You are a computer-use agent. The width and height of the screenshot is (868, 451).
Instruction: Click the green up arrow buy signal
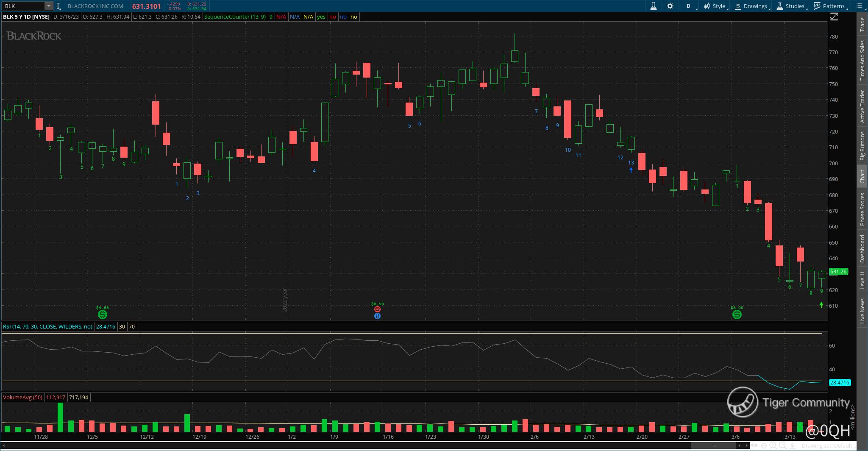click(821, 305)
